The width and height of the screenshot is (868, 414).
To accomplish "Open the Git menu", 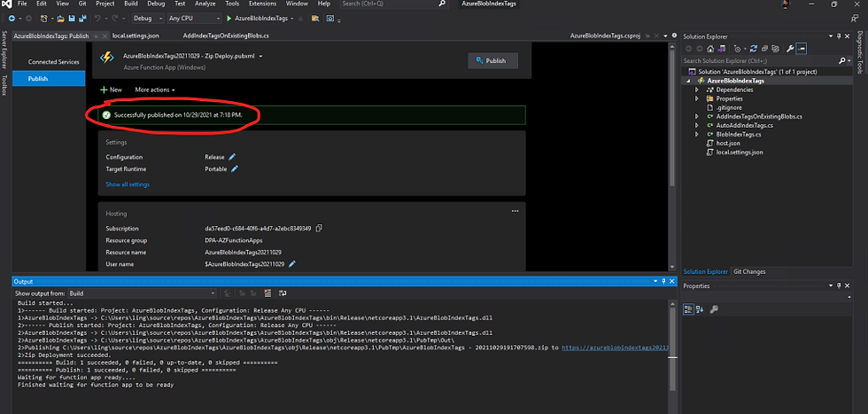I will point(81,4).
